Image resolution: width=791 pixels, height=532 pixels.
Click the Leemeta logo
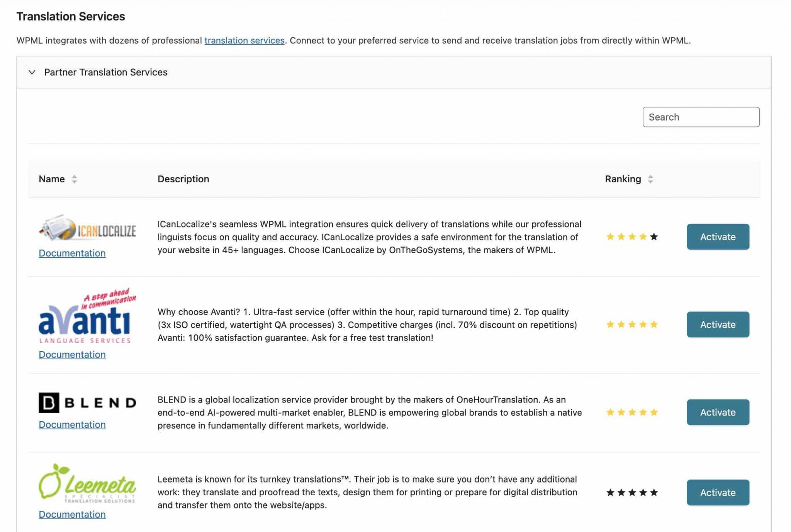click(88, 483)
